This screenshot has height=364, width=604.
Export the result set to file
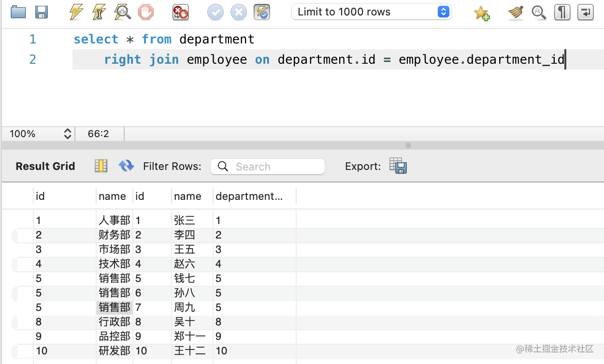398,166
